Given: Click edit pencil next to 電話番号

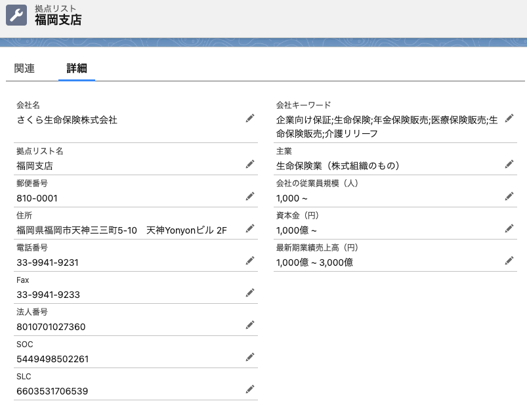Looking at the screenshot, I should point(250,261).
